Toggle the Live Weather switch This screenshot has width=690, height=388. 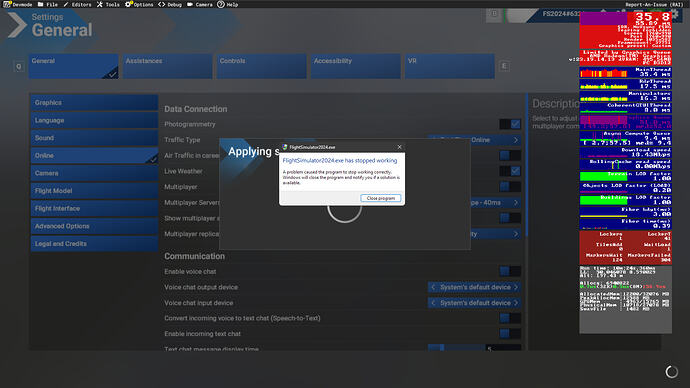click(510, 171)
